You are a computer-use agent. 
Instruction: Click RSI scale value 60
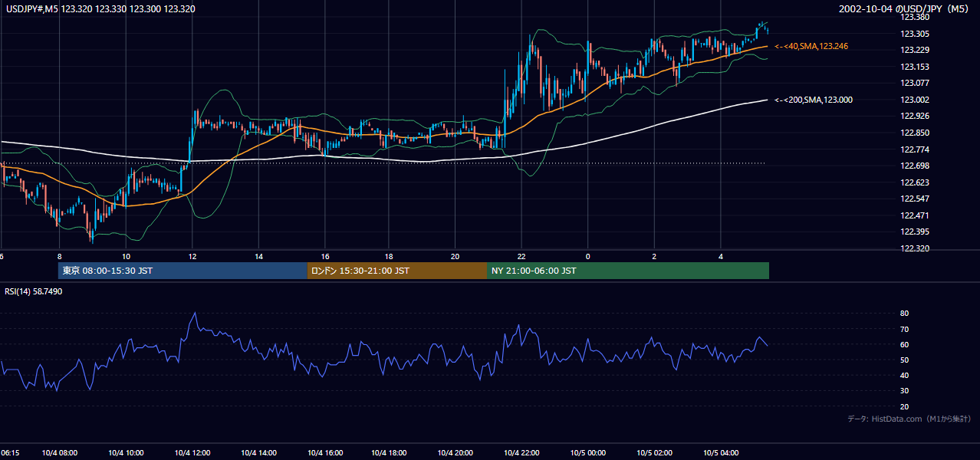coord(904,344)
